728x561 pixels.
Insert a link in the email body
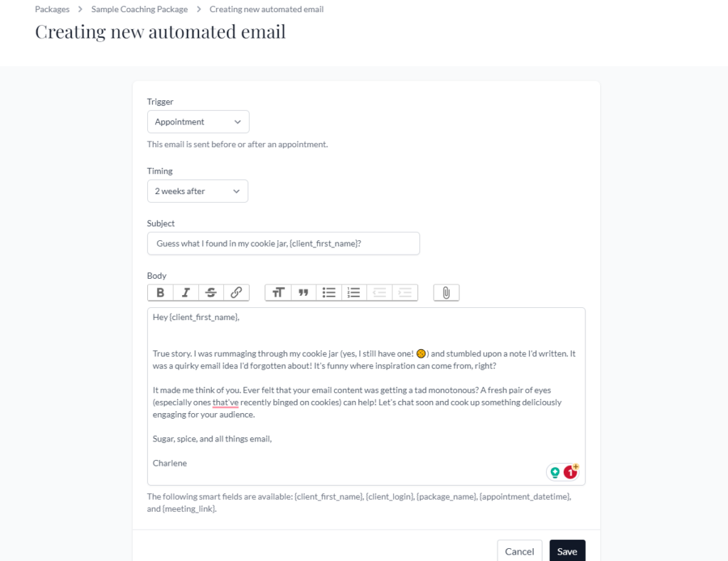tap(236, 292)
